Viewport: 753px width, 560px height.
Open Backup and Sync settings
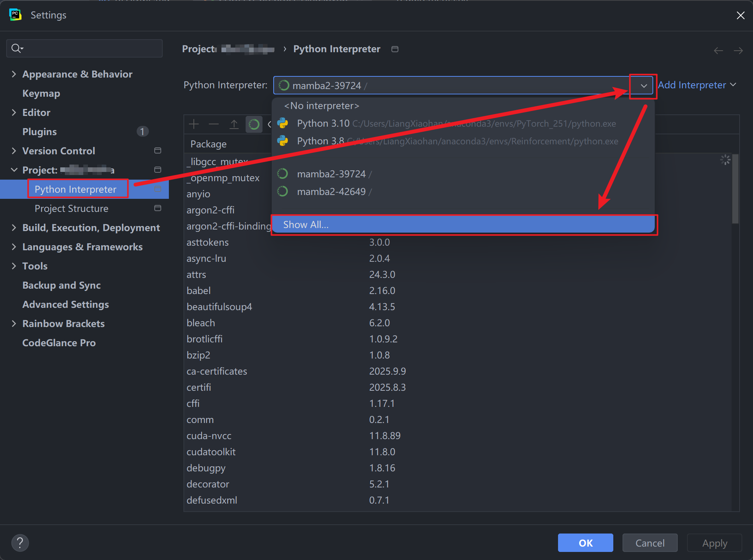(x=61, y=285)
